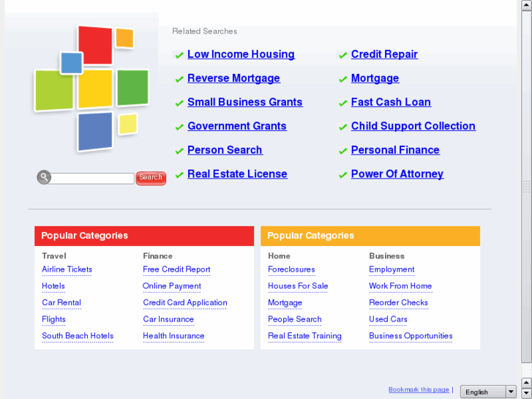This screenshot has width=532, height=399.
Task: Open the English language dropdown
Action: pyautogui.click(x=488, y=392)
